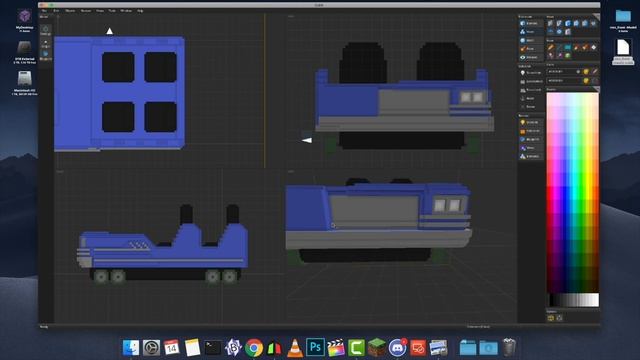Click the second color value input field

pos(564,80)
